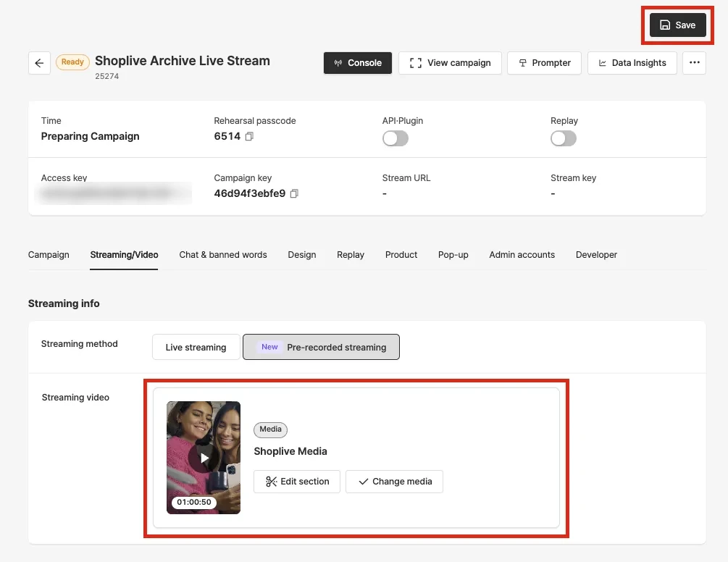728x562 pixels.
Task: Open the Replay tab
Action: coord(351,255)
